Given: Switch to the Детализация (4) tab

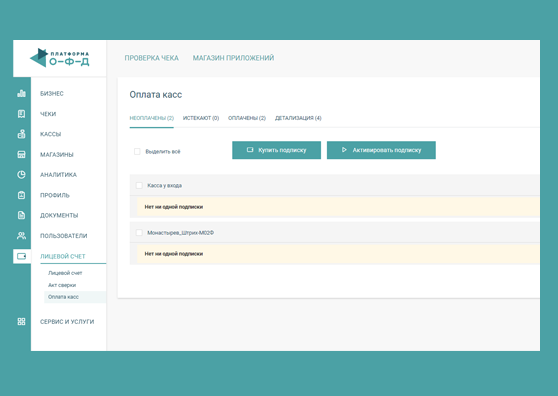Looking at the screenshot, I should click(298, 118).
